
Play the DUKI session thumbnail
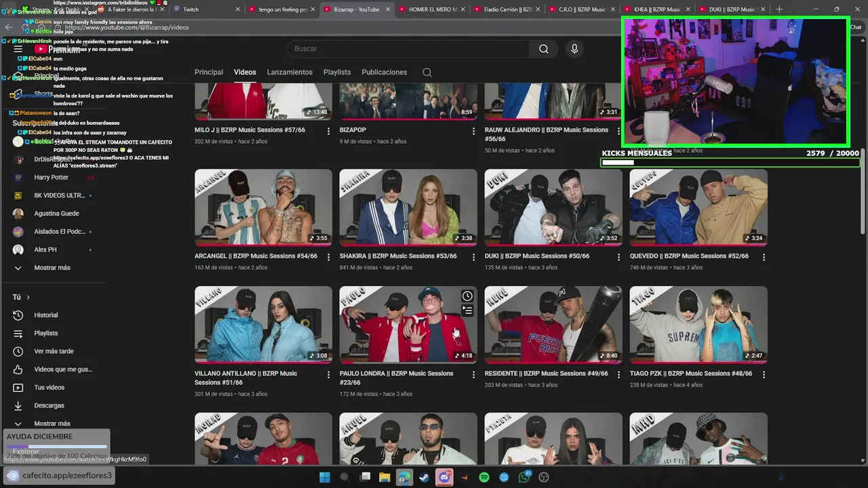(553, 207)
